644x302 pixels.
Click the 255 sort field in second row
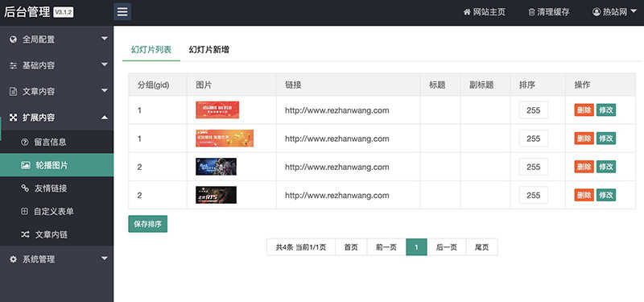(x=534, y=139)
